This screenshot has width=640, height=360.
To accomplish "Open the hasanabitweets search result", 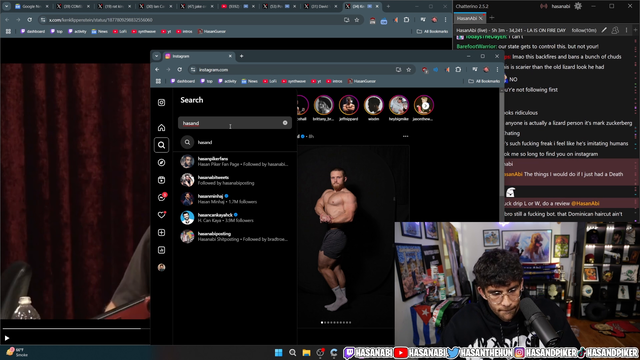I will click(236, 180).
